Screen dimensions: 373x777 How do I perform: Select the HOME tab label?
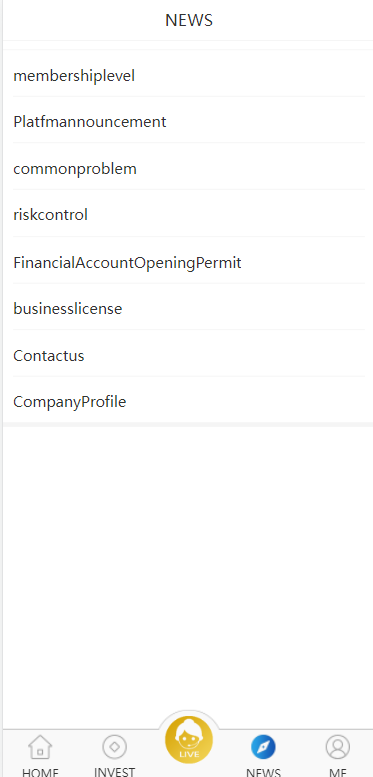40,772
